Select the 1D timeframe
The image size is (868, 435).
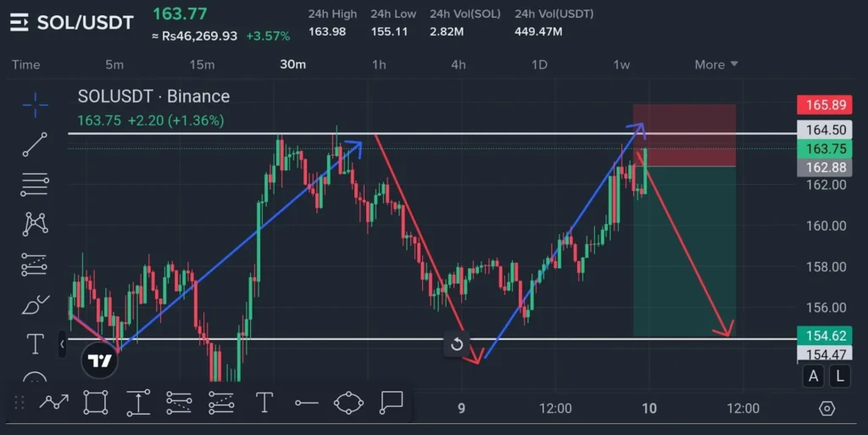click(539, 64)
